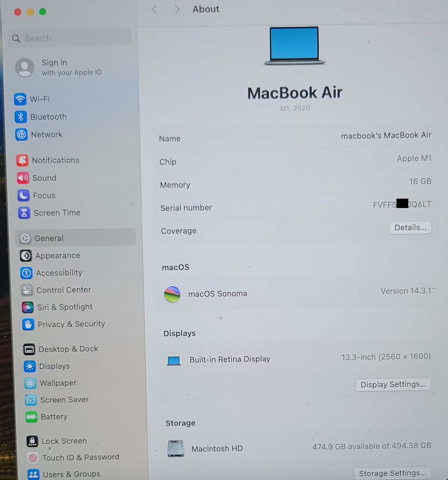Open Coverage Details button
Screen dimensions: 448x480
(410, 228)
